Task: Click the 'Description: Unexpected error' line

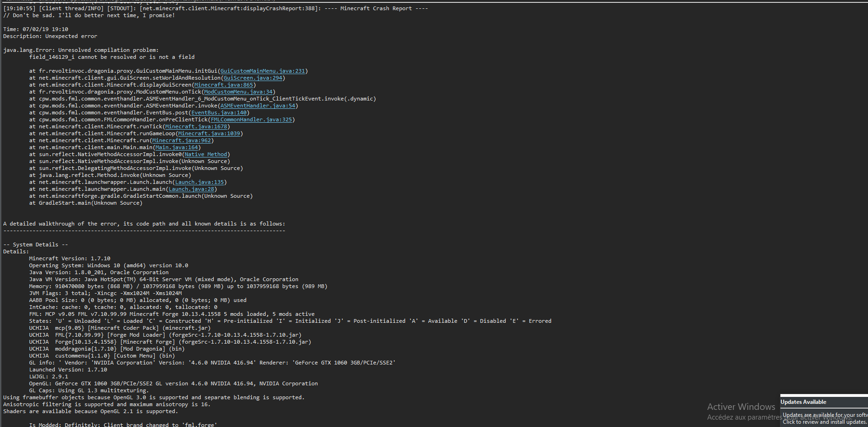Action: 50,36
